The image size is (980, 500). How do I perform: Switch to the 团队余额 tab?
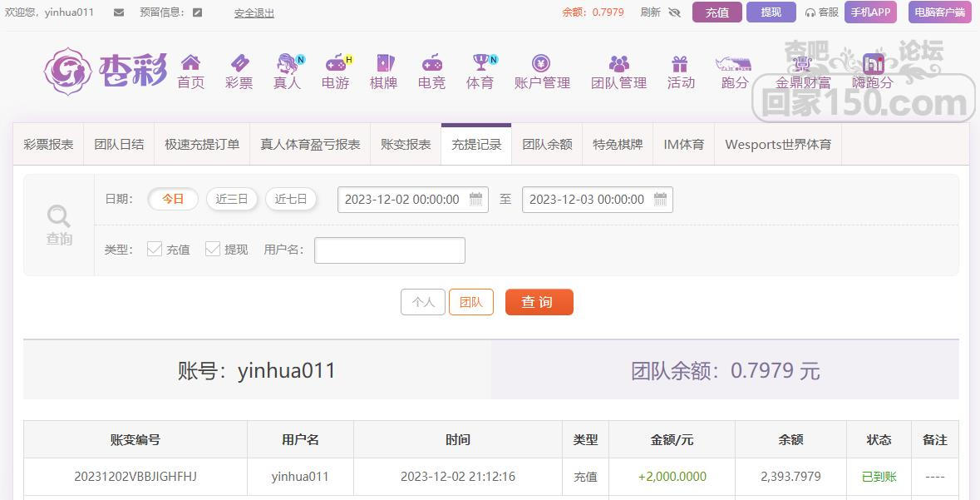coord(547,144)
